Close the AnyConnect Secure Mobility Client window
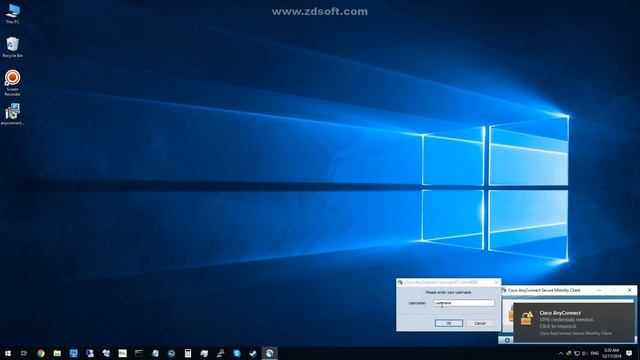Viewport: 640px width, 360px height. coord(629,290)
